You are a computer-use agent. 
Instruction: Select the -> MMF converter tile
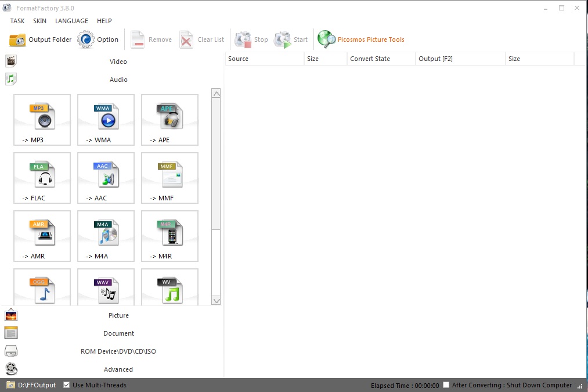click(169, 178)
